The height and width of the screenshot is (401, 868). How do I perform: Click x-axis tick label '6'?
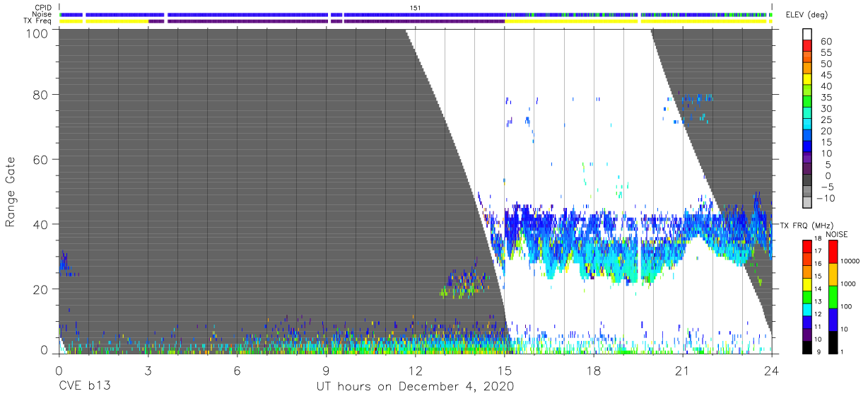(237, 371)
